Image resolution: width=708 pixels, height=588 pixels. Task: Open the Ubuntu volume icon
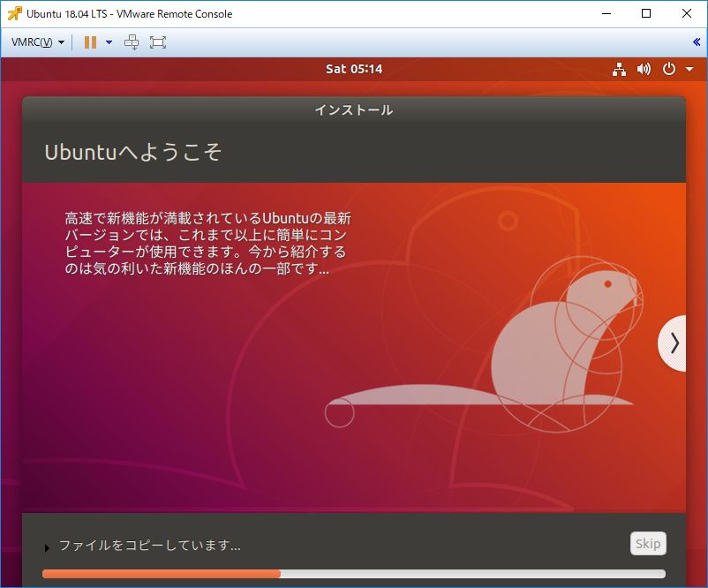coord(644,69)
